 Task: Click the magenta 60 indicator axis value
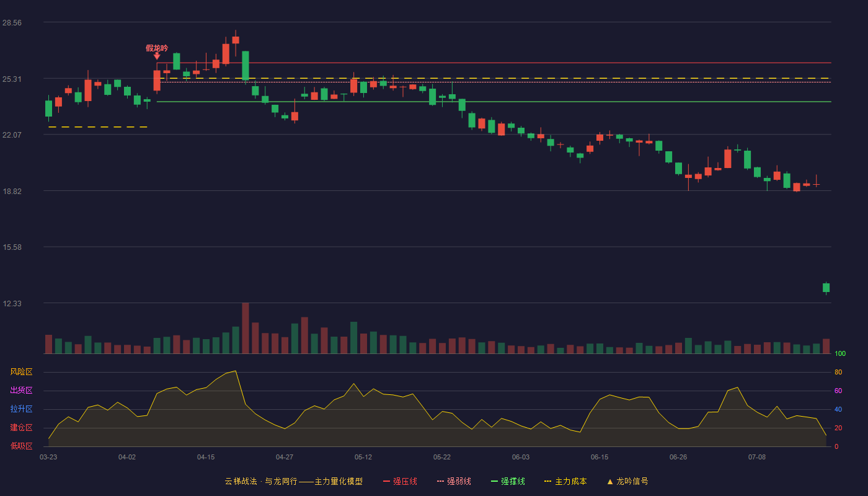tap(838, 391)
